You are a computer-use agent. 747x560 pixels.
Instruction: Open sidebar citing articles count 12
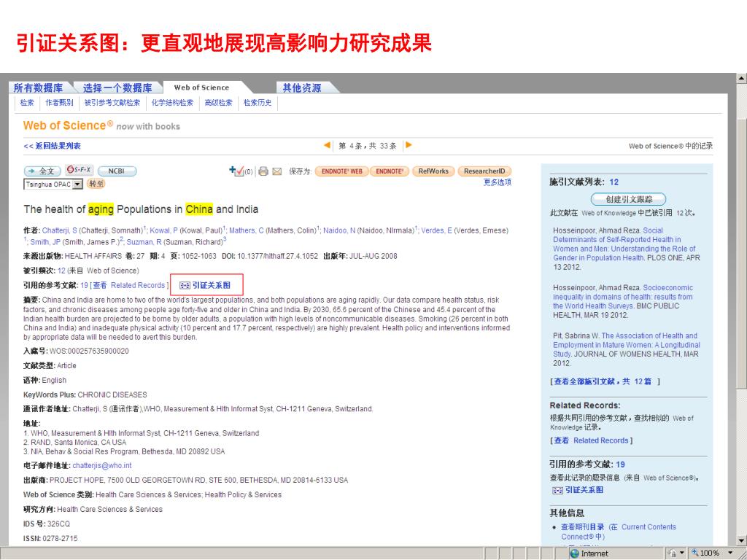614,182
